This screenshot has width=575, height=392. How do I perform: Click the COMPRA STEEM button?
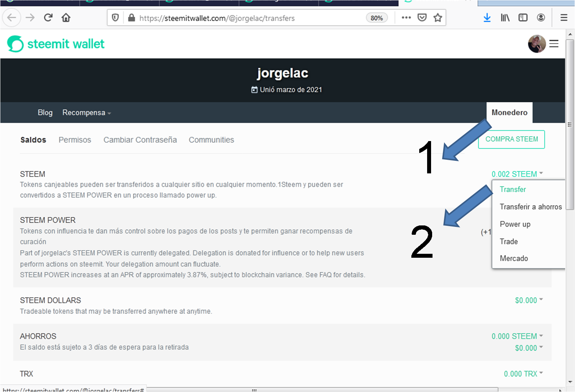click(511, 139)
